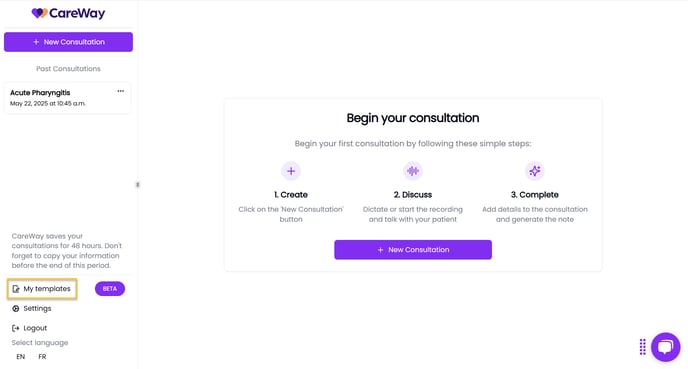688x369 pixels.
Task: Click the My templates document icon
Action: click(x=16, y=289)
